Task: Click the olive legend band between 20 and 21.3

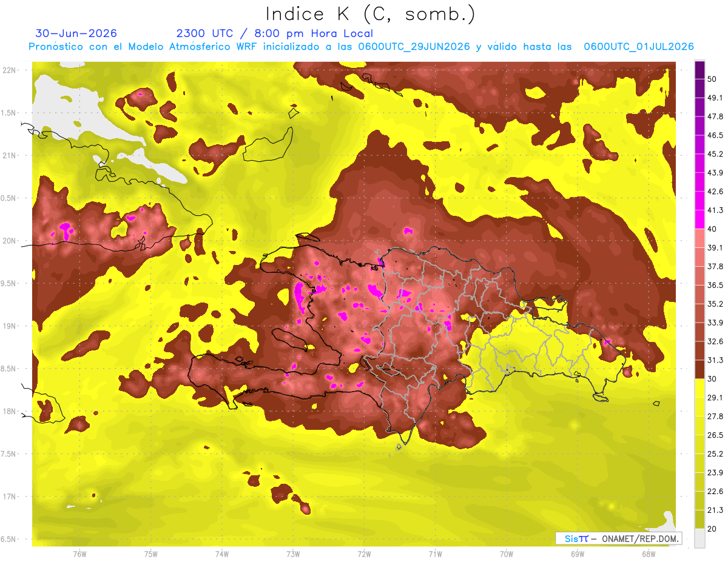Action: click(699, 520)
